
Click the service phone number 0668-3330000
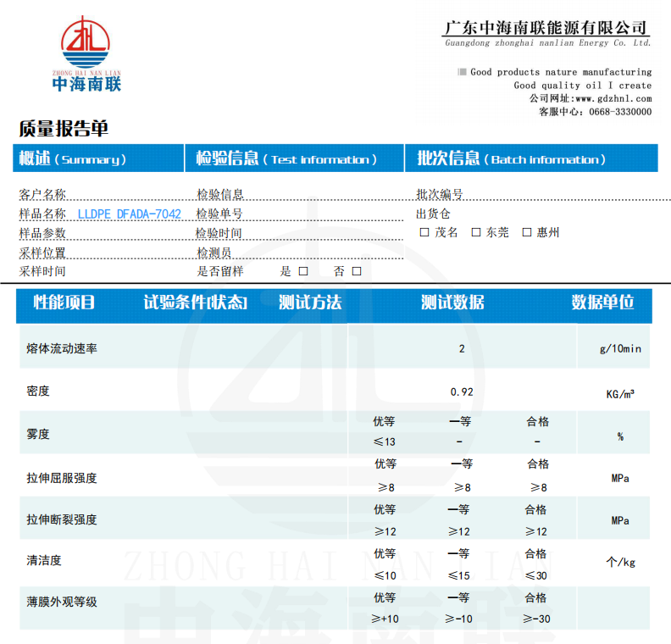(620, 112)
